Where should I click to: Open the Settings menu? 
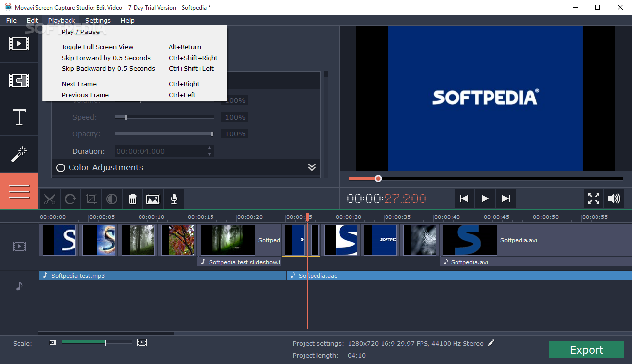[x=98, y=20]
